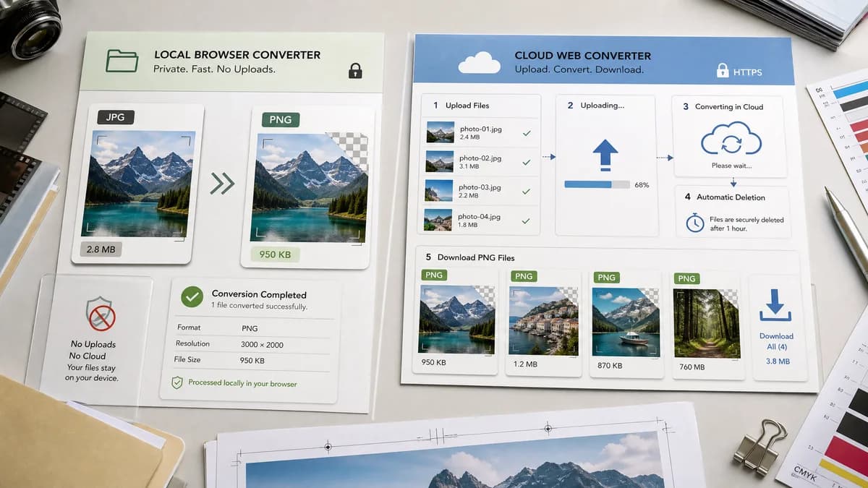Viewport: 868px width, 488px height.
Task: Click the photo-04.jpg file name
Action: click(x=480, y=216)
